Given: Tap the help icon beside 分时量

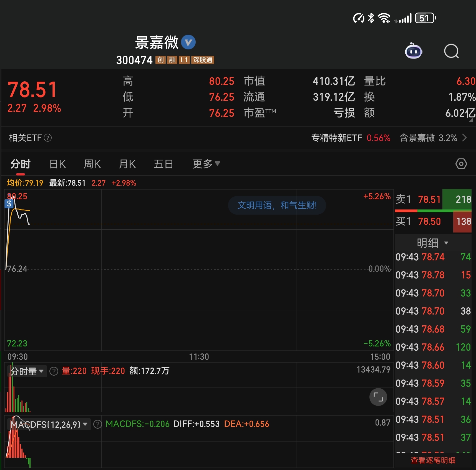Looking at the screenshot, I should click(54, 371).
